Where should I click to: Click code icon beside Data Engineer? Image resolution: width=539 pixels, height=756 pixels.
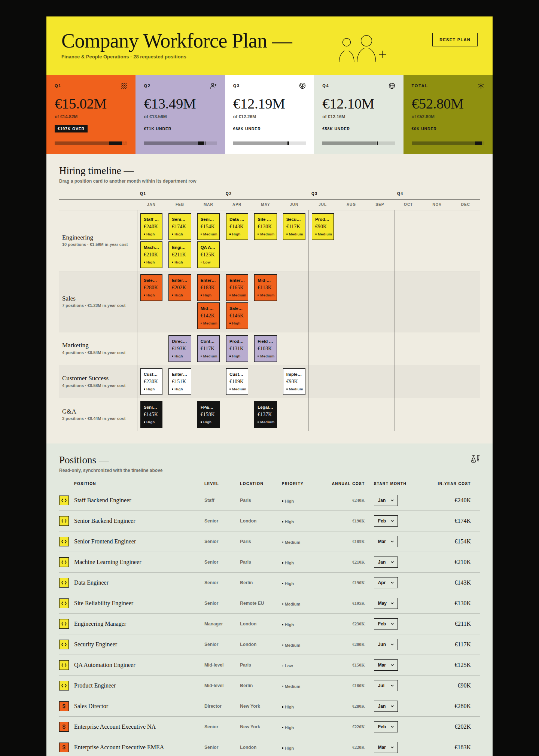tap(64, 583)
